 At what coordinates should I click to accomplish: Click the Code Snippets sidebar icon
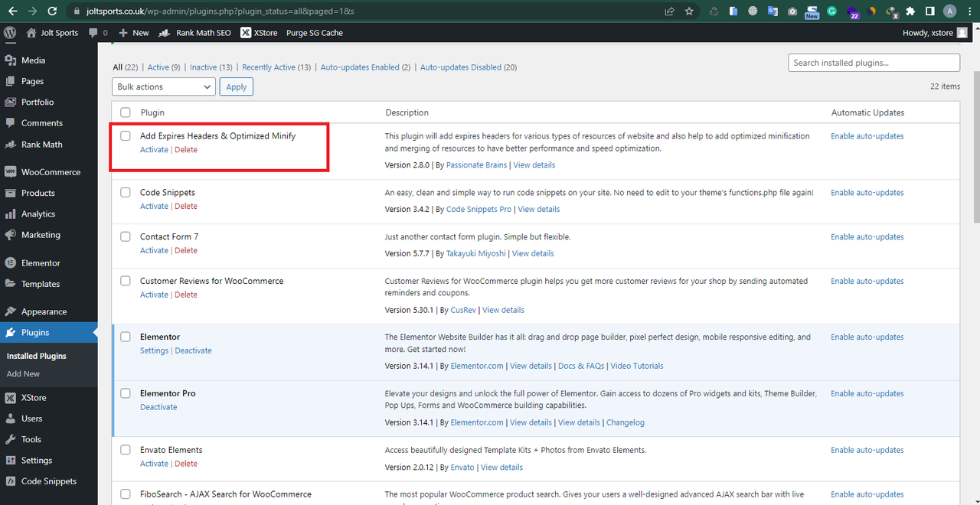pos(11,481)
